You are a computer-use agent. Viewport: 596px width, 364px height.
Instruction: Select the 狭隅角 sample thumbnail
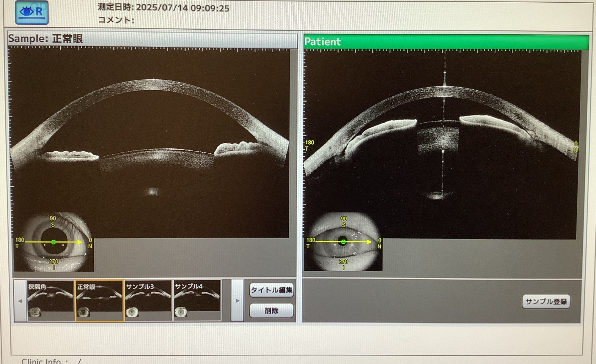click(x=50, y=300)
